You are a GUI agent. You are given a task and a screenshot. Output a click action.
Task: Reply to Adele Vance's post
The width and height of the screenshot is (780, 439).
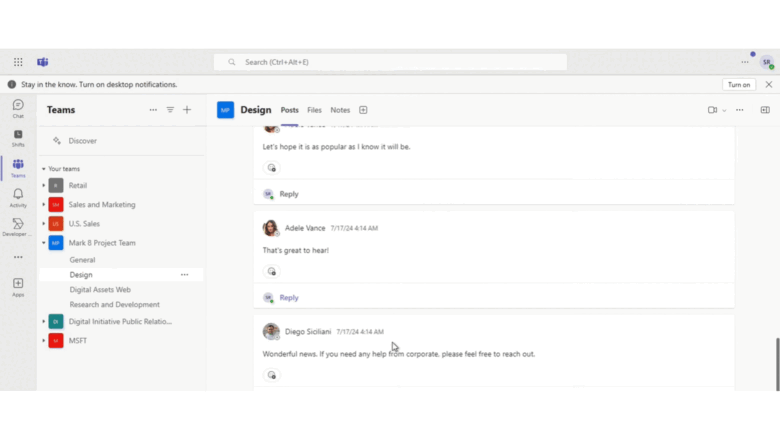coord(288,298)
